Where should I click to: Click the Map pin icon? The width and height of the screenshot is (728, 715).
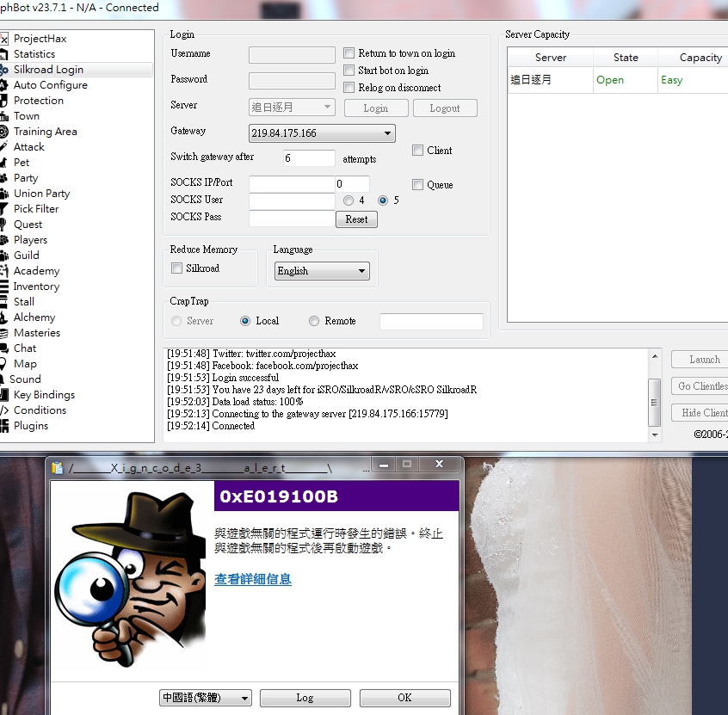point(4,364)
